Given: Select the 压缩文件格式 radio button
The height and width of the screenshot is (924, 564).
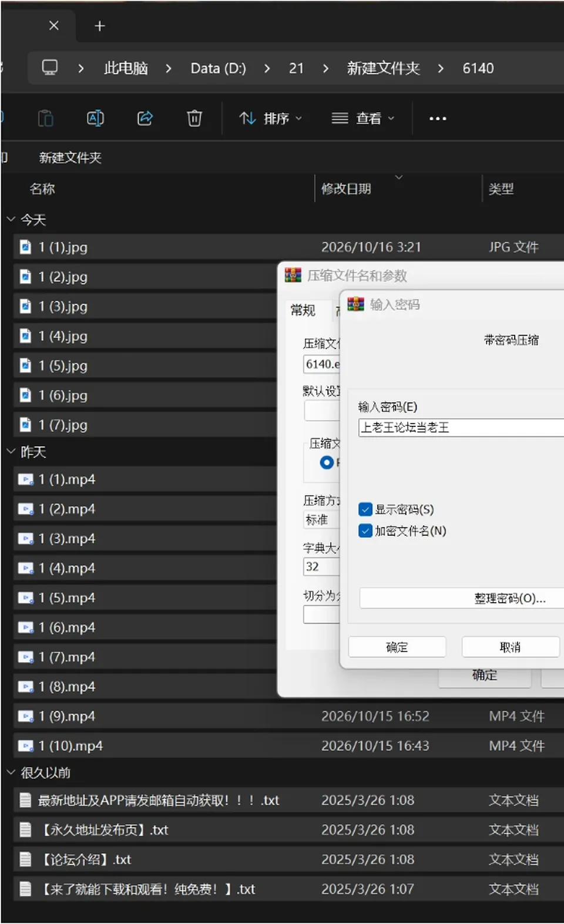Looking at the screenshot, I should [x=327, y=463].
